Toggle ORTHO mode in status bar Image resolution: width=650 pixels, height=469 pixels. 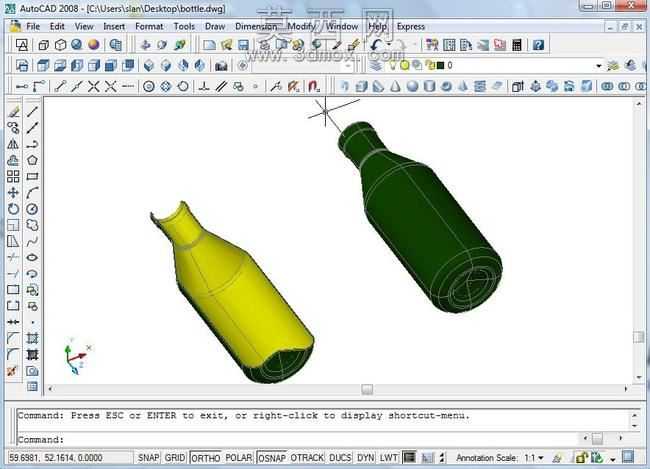tap(206, 458)
